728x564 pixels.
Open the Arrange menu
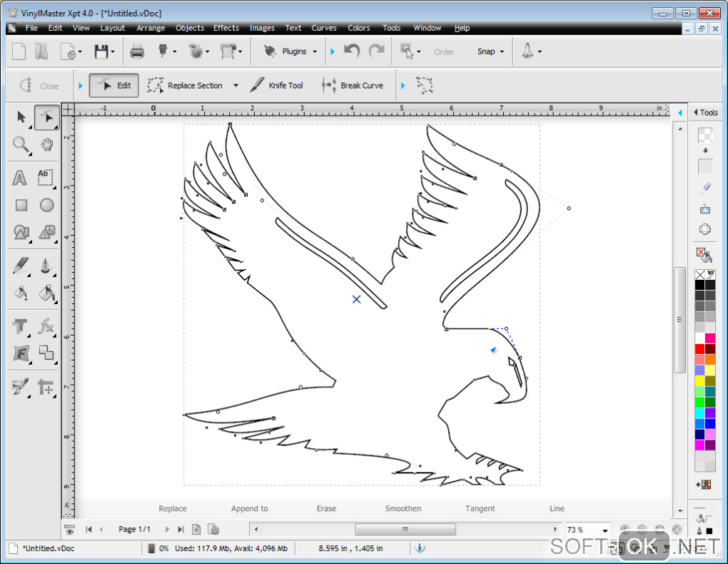151,28
